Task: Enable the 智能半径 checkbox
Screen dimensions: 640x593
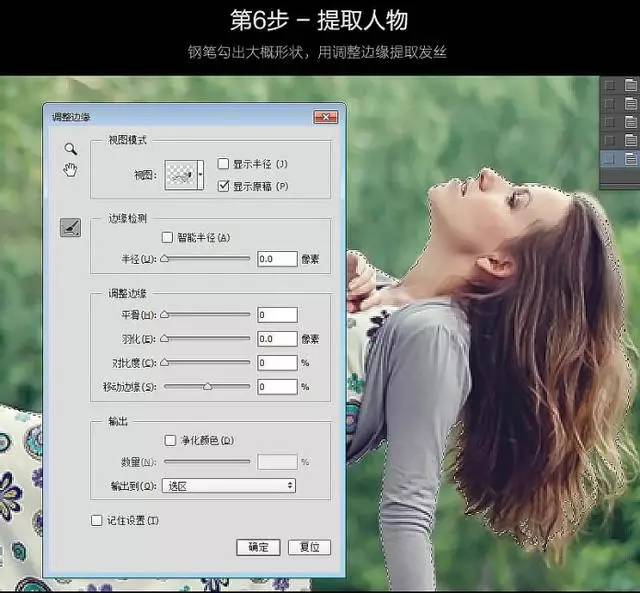Action: pos(168,238)
